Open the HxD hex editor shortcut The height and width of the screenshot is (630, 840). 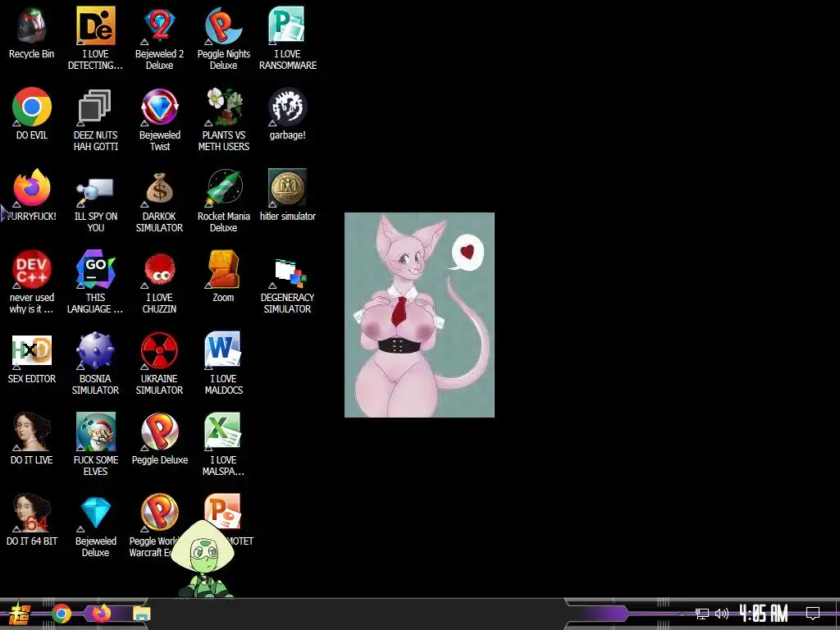point(32,350)
